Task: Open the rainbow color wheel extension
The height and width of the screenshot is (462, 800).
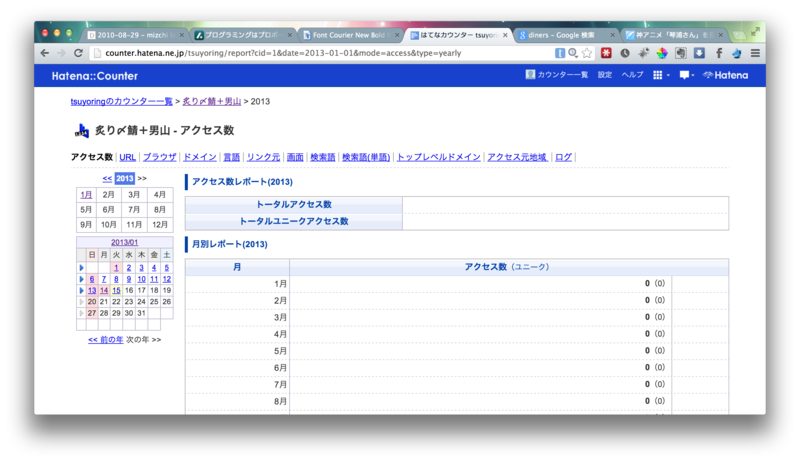Action: click(x=662, y=53)
